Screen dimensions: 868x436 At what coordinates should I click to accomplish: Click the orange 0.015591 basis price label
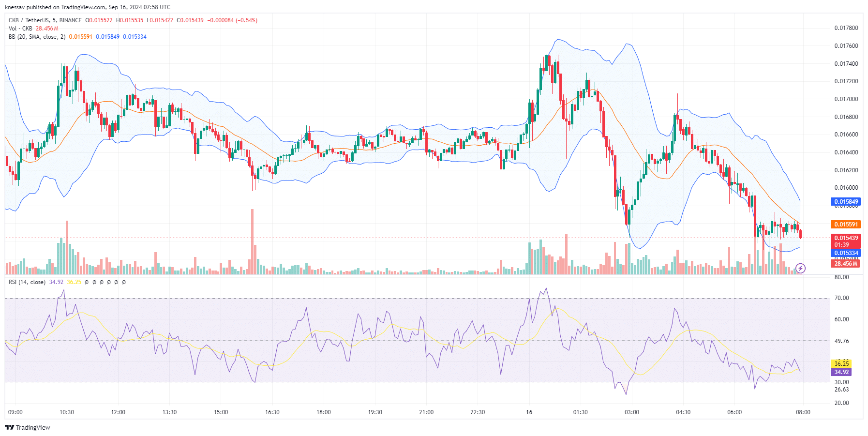click(x=846, y=225)
